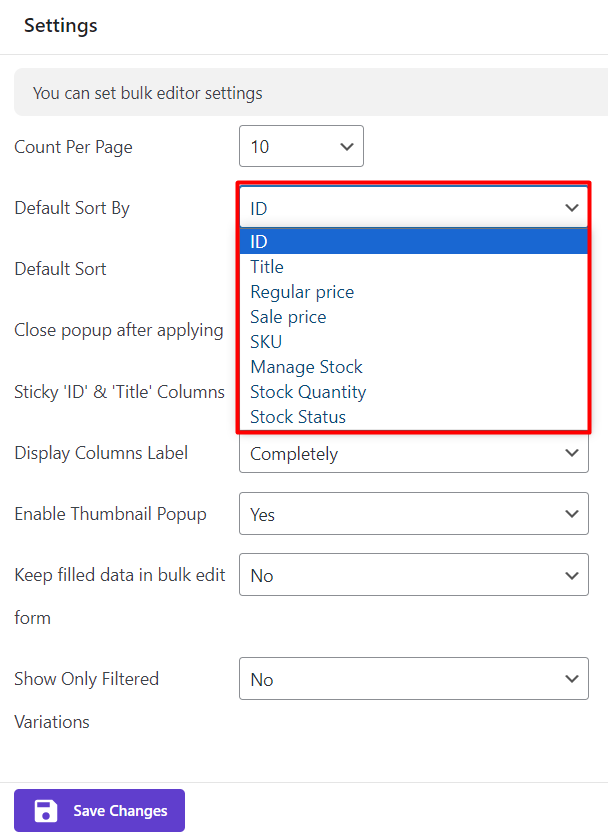Click the Default Sort By chevron arrow
Image resolution: width=608 pixels, height=837 pixels.
(x=572, y=208)
